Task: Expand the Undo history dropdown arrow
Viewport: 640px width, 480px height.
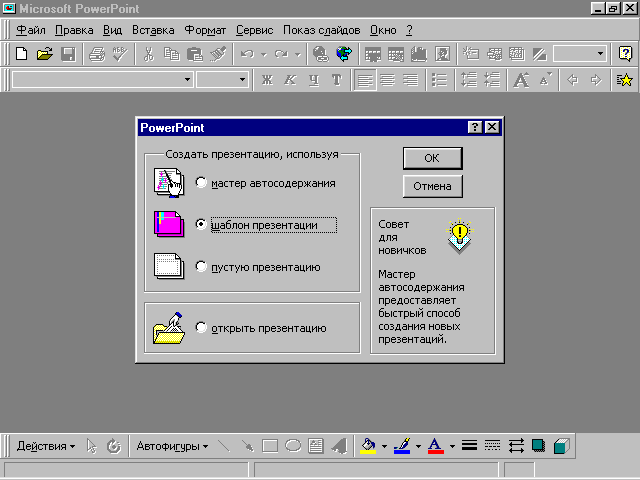Action: (x=264, y=54)
